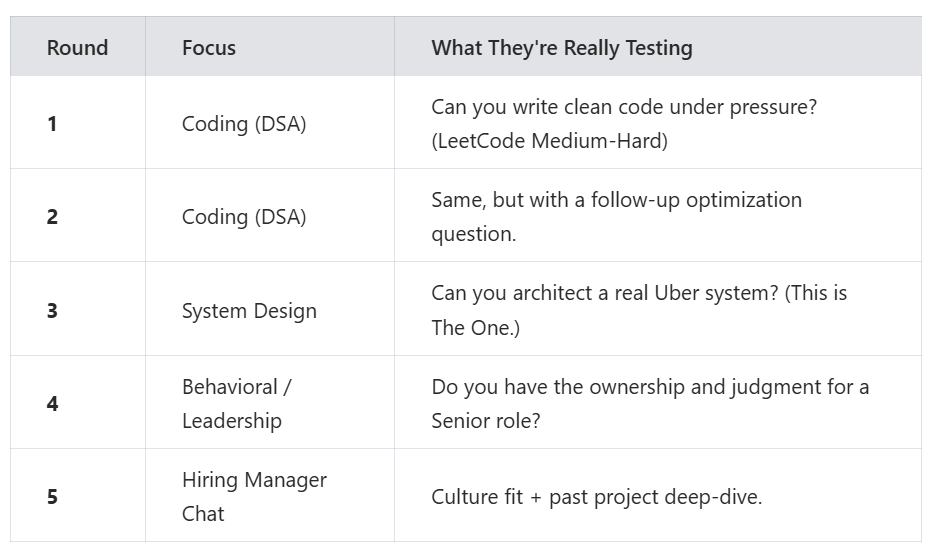Click the LeetCode Medium-Hard text
This screenshot has width=934, height=555.
(x=549, y=141)
